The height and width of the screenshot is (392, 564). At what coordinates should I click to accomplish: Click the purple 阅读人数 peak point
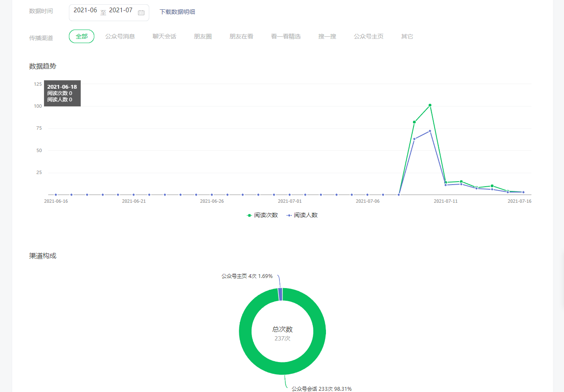click(x=430, y=131)
